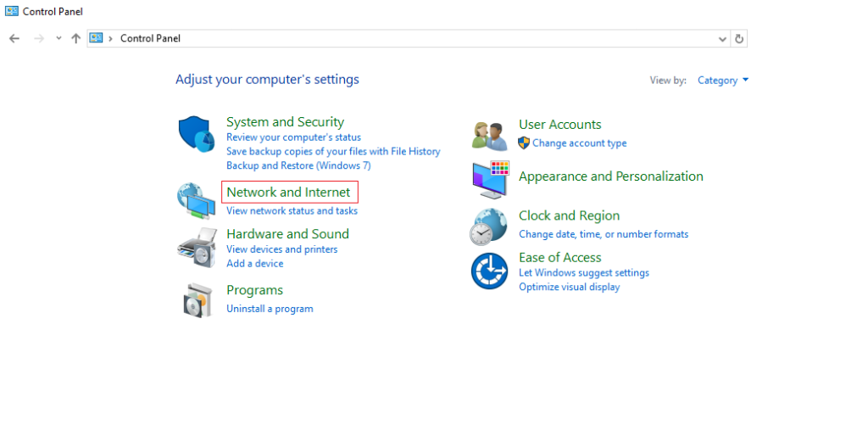Open the User Accounts people icon
The width and height of the screenshot is (868, 425).
[489, 137]
